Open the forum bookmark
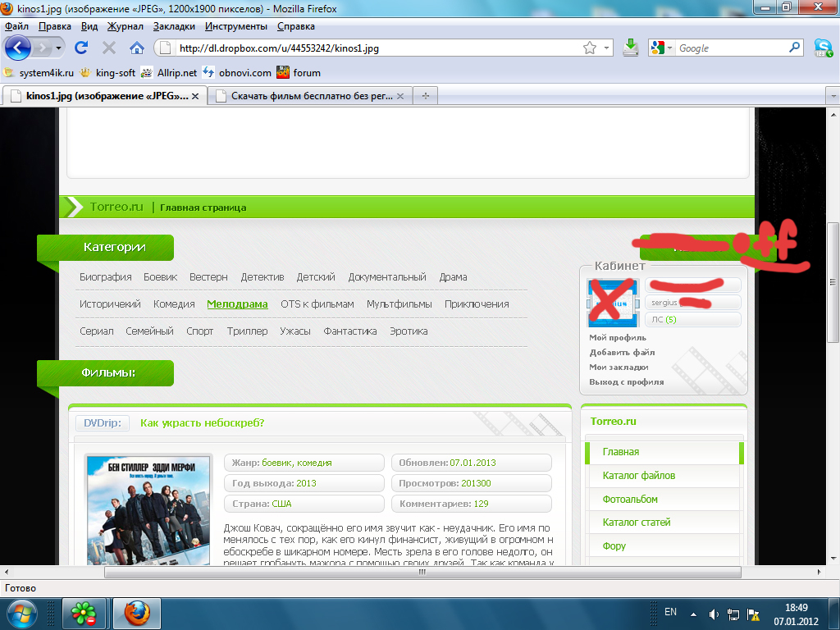This screenshot has width=840, height=630. click(299, 72)
